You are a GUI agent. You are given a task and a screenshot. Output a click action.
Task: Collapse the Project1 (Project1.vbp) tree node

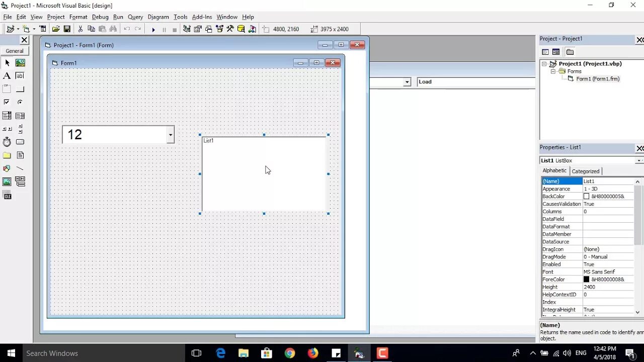point(544,64)
